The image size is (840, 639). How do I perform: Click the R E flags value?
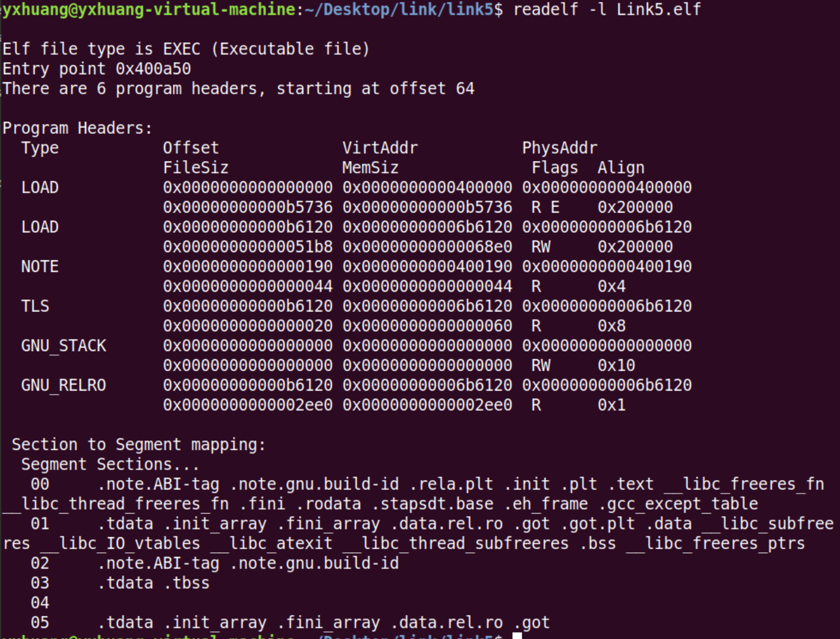[545, 207]
